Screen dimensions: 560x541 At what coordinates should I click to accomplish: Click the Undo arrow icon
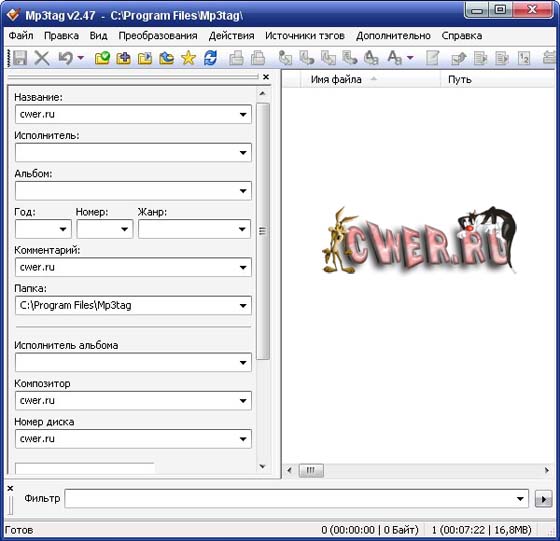(66, 57)
